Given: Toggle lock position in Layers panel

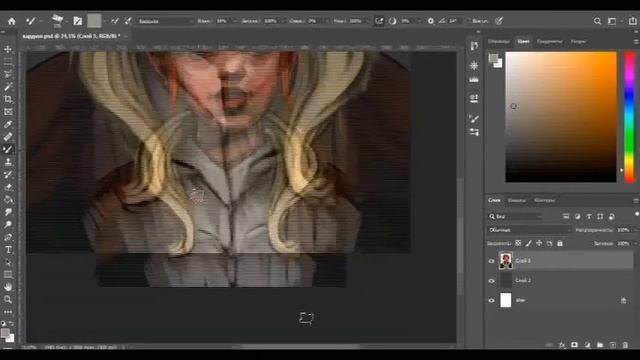Looking at the screenshot, I should [539, 243].
